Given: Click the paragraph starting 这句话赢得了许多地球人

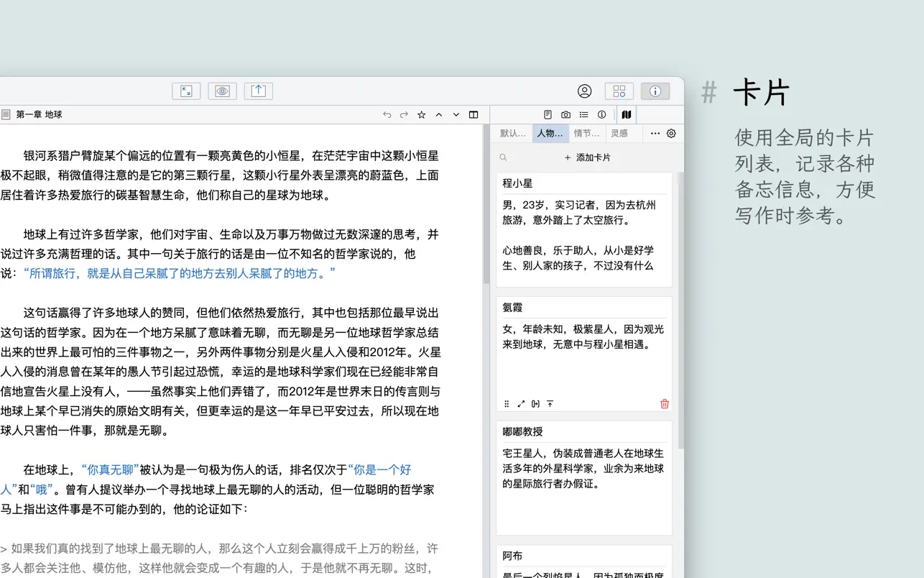Looking at the screenshot, I should click(x=220, y=372).
